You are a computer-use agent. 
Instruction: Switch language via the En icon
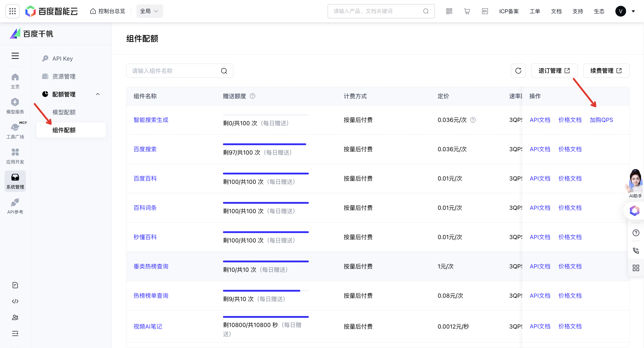click(x=485, y=11)
